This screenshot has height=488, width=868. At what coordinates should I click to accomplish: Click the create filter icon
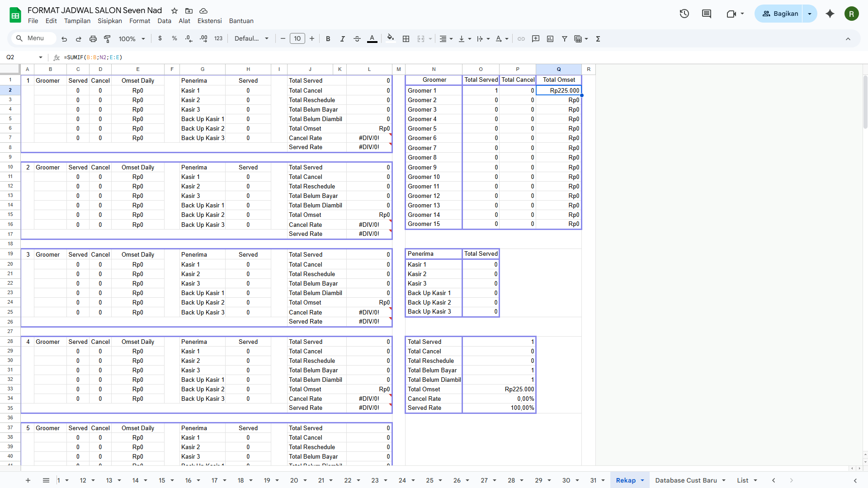pos(565,39)
